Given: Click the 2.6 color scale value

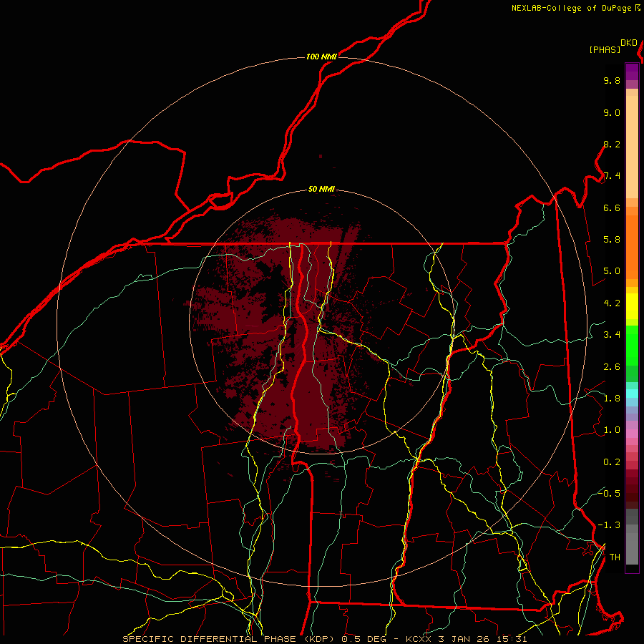Looking at the screenshot, I should tap(612, 367).
